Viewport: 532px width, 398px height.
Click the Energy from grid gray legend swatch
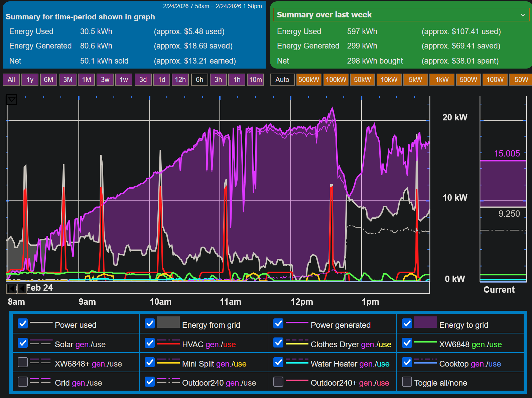pos(168,322)
